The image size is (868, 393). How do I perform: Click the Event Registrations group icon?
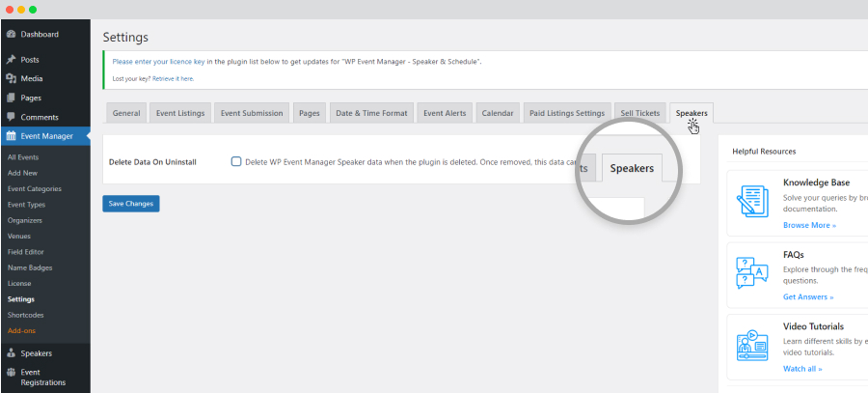point(11,373)
